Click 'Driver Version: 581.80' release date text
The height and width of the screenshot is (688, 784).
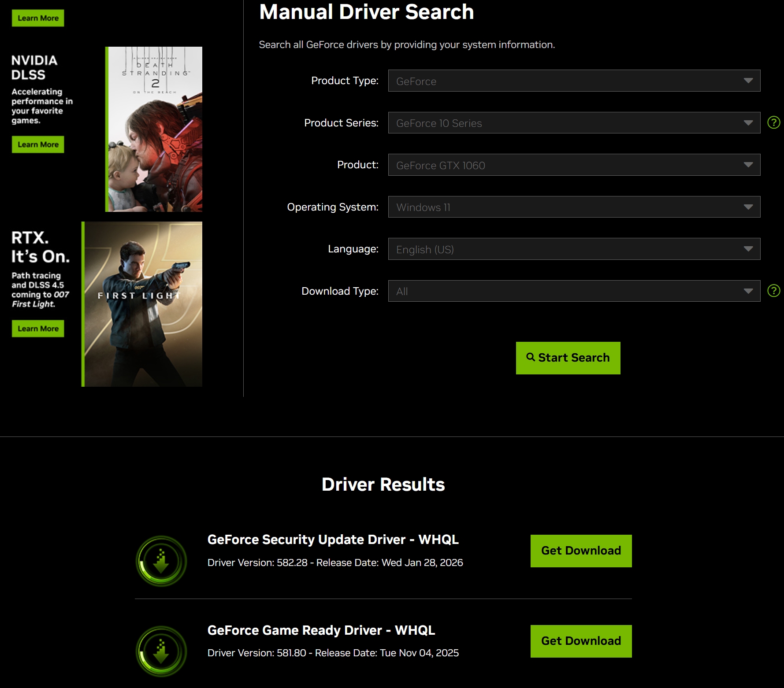(x=333, y=653)
